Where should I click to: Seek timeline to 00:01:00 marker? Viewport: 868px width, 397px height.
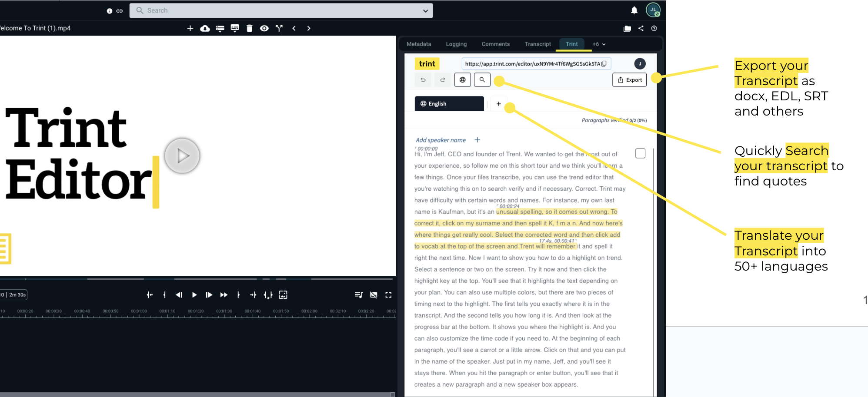point(139,311)
